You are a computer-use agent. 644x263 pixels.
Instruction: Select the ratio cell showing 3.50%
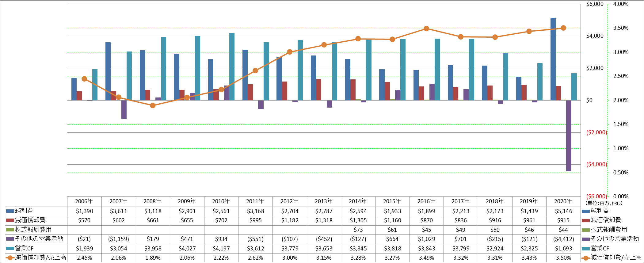(x=563, y=258)
